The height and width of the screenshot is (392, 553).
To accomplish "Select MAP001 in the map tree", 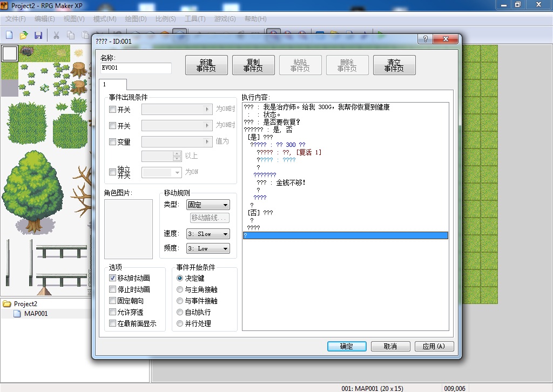I will click(x=36, y=313).
